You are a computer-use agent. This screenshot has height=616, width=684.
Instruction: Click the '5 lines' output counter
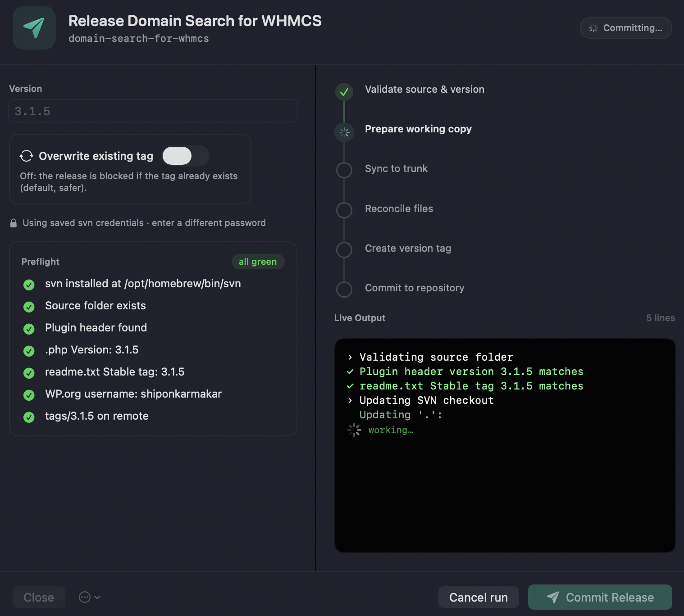[660, 318]
